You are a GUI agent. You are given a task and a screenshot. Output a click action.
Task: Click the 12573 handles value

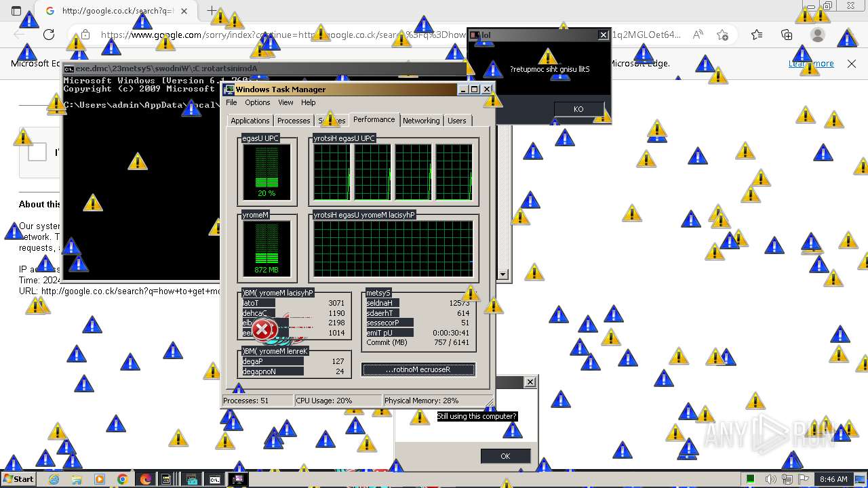(459, 303)
